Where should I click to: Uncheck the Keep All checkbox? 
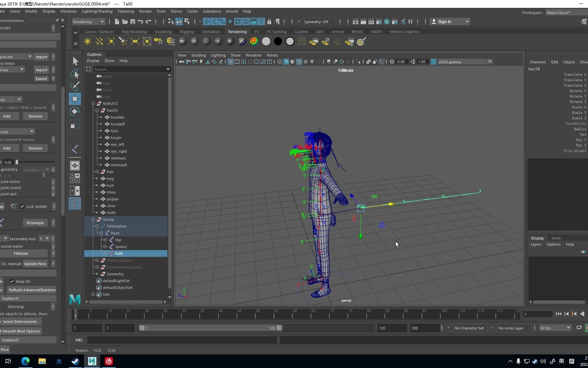(x=12, y=281)
